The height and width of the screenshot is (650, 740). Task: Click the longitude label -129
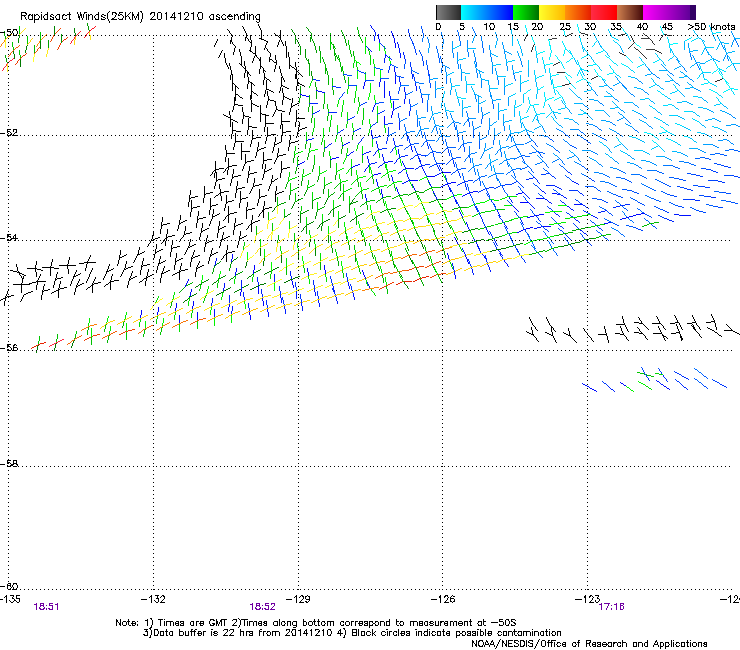pos(298,599)
